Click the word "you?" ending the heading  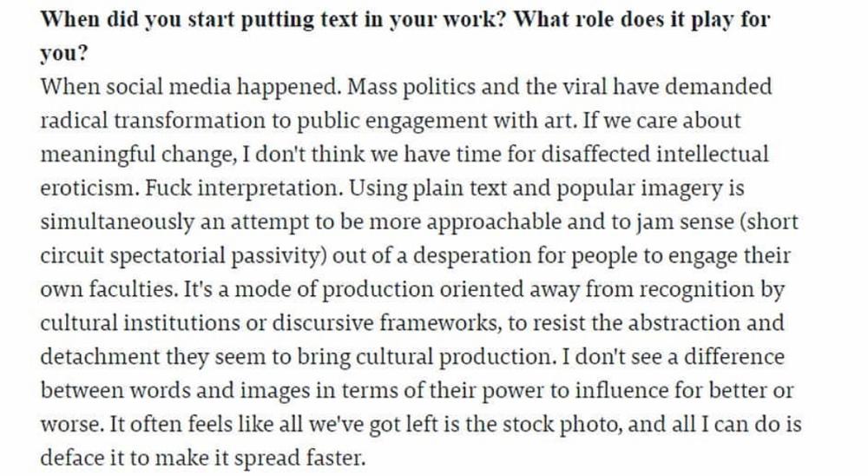click(64, 54)
